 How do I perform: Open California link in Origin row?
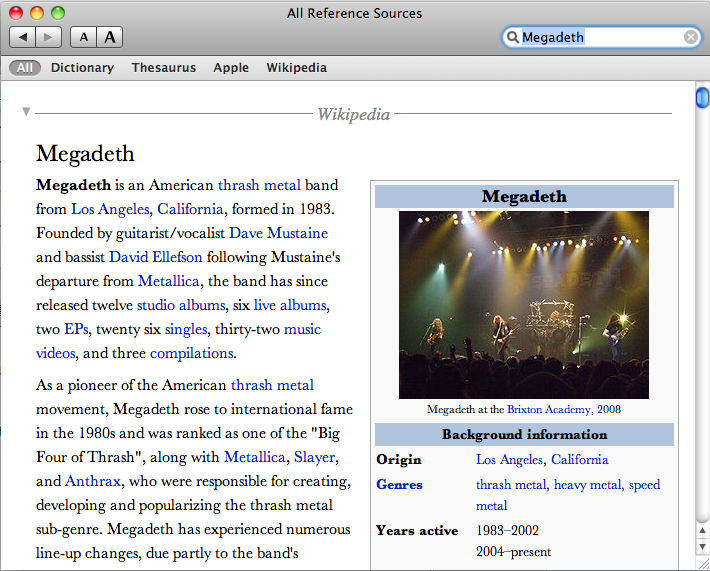580,460
